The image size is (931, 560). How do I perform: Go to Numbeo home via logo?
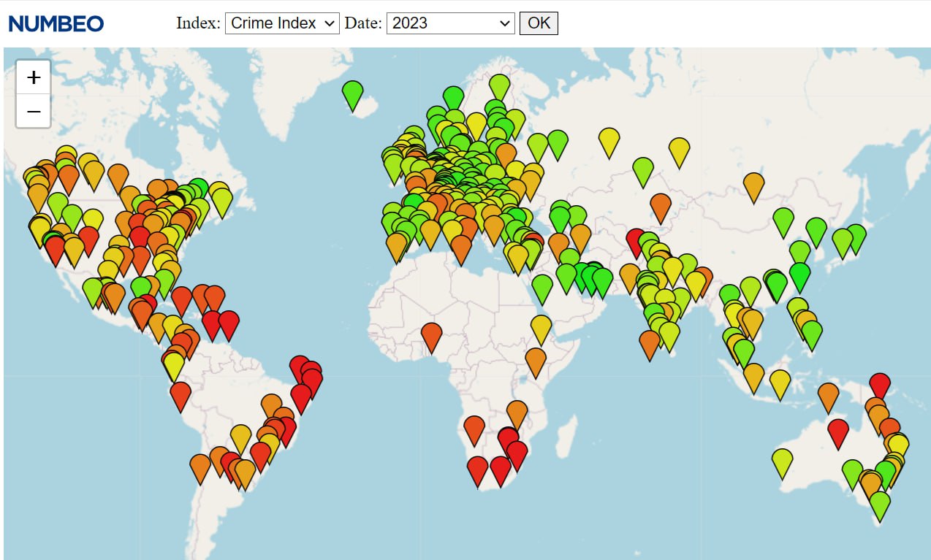tap(56, 23)
